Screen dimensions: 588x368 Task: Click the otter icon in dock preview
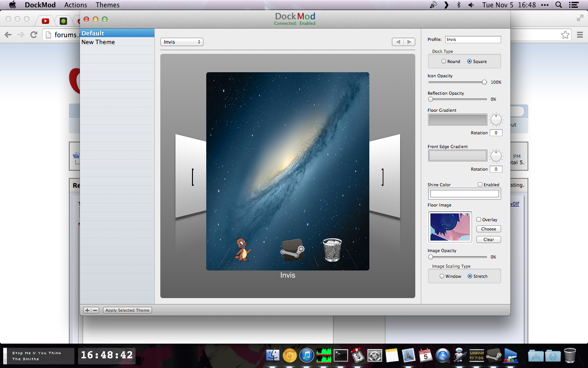pos(243,250)
